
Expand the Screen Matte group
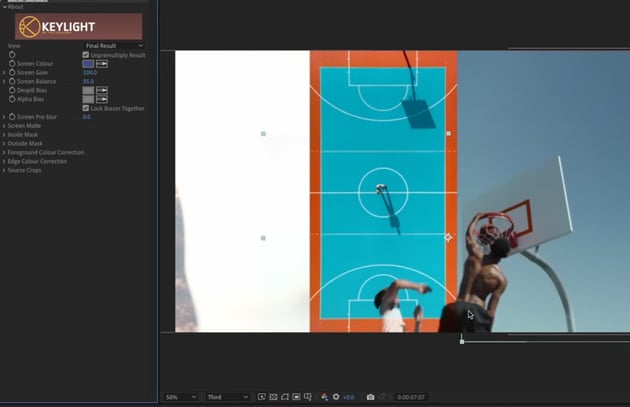tap(4, 126)
